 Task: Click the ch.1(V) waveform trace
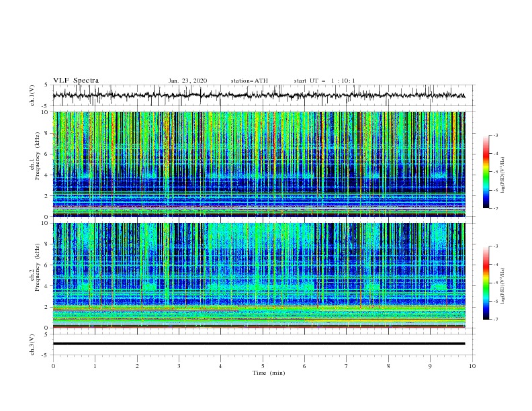[x=259, y=95]
